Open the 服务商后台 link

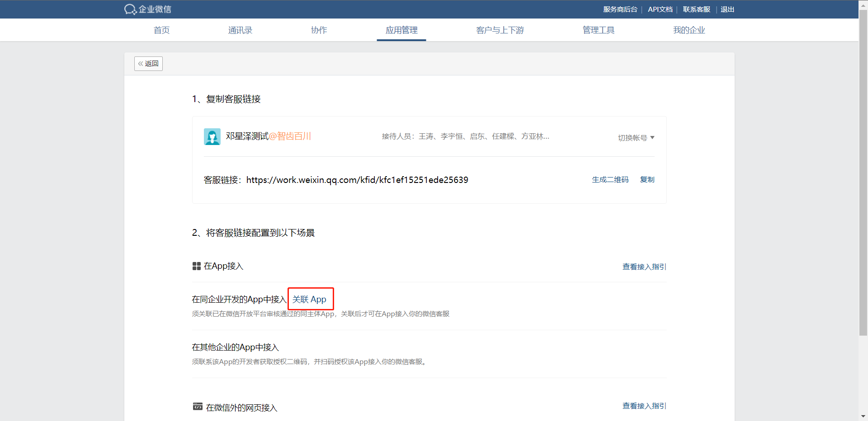coord(620,9)
